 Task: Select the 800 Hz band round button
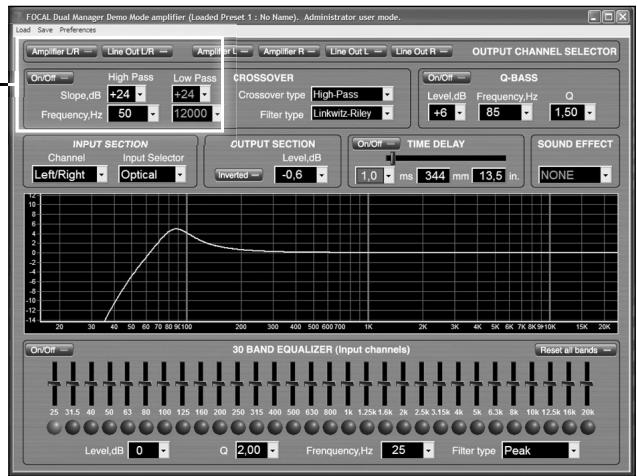click(x=330, y=427)
